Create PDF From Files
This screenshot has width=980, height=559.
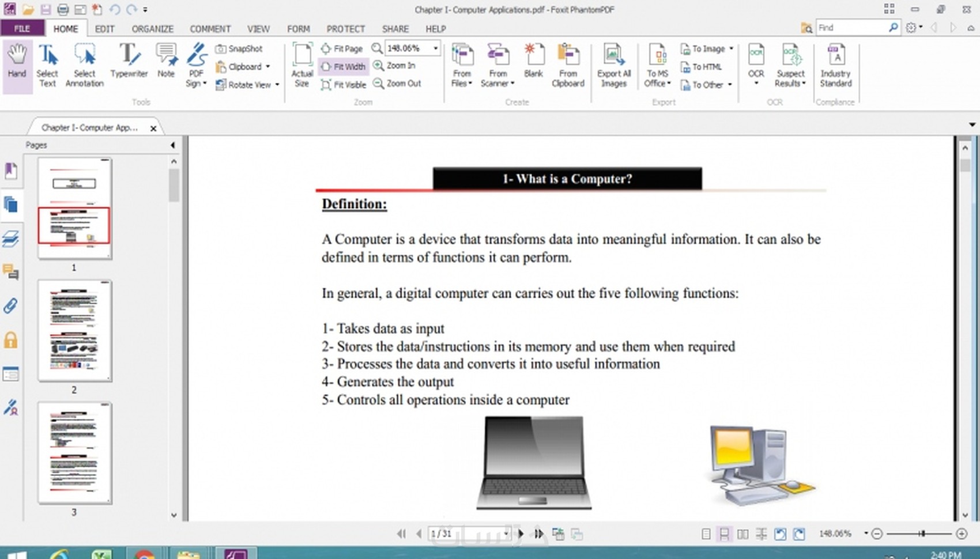pyautogui.click(x=462, y=65)
